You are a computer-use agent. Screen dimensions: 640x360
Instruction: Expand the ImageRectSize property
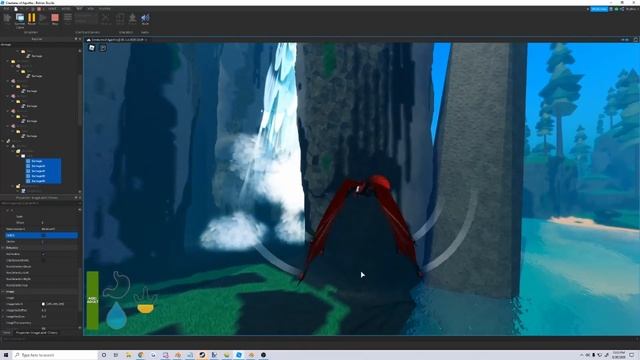3,316
